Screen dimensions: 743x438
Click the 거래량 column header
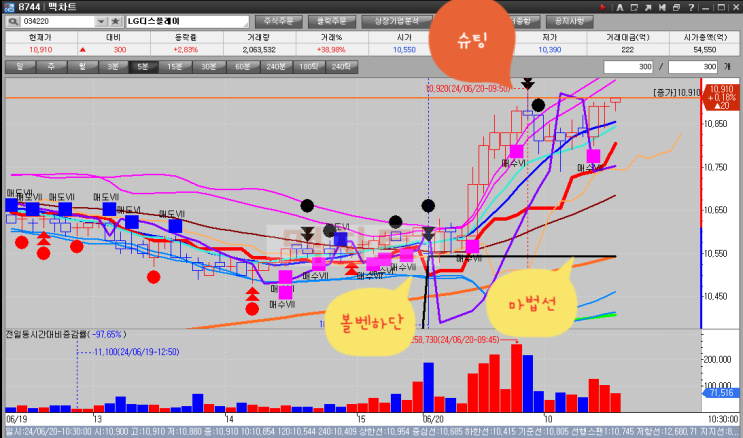click(259, 37)
